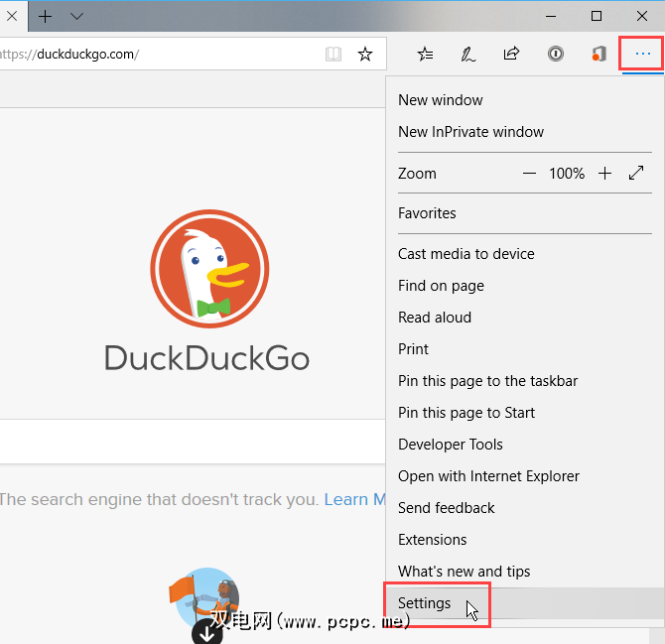Select New window from menu

click(x=524, y=100)
